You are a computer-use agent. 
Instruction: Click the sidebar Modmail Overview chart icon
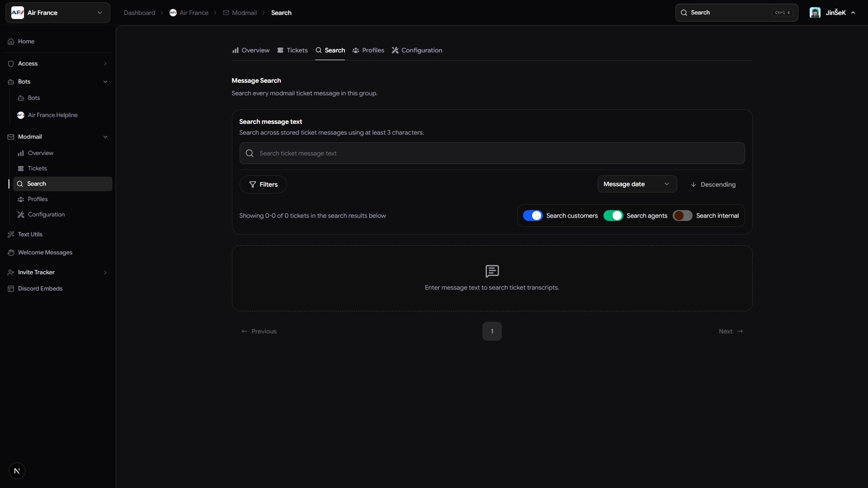[21, 153]
